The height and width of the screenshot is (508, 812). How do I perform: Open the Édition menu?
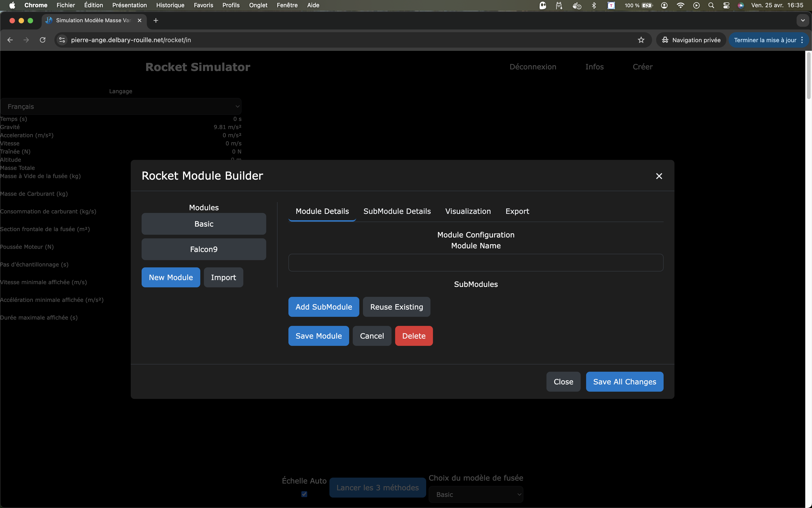click(94, 5)
